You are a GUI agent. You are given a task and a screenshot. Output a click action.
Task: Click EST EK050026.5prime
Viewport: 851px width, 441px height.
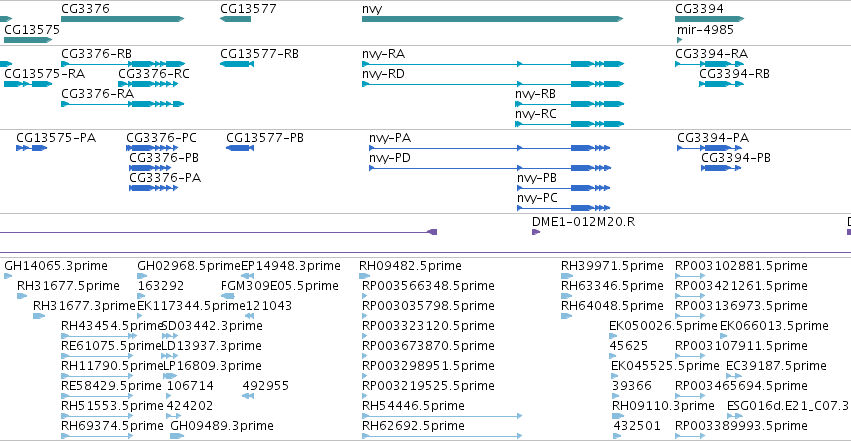(x=613, y=336)
